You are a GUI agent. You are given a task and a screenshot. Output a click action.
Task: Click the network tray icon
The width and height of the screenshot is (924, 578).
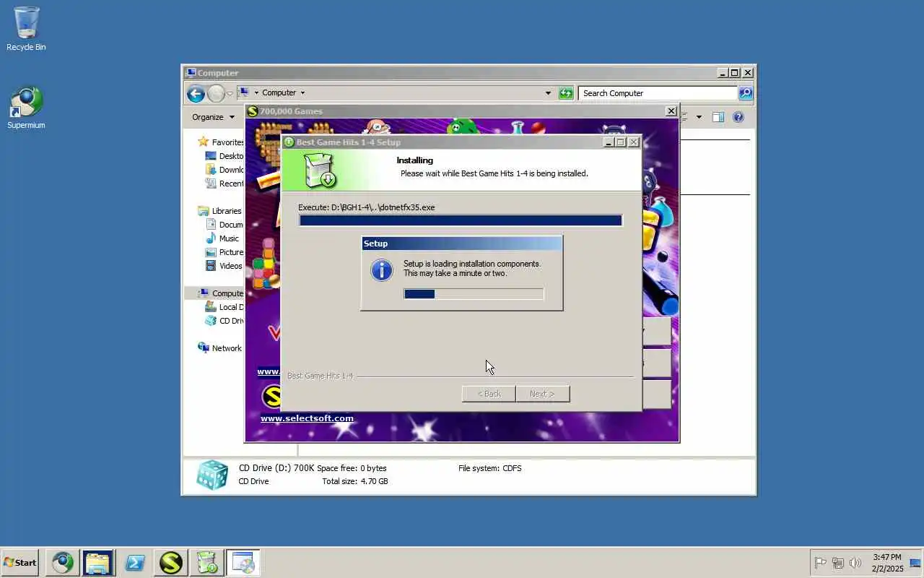coord(838,563)
